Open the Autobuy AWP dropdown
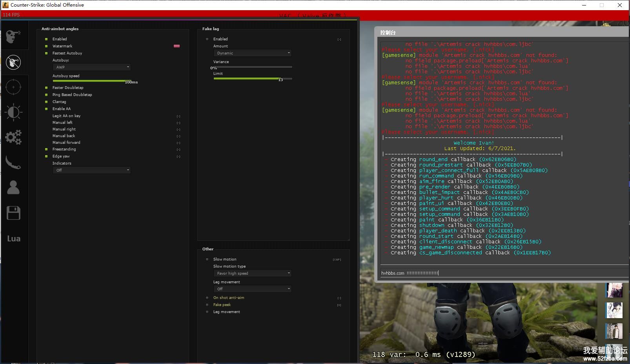Viewport: 630px width, 364px height. tap(92, 67)
